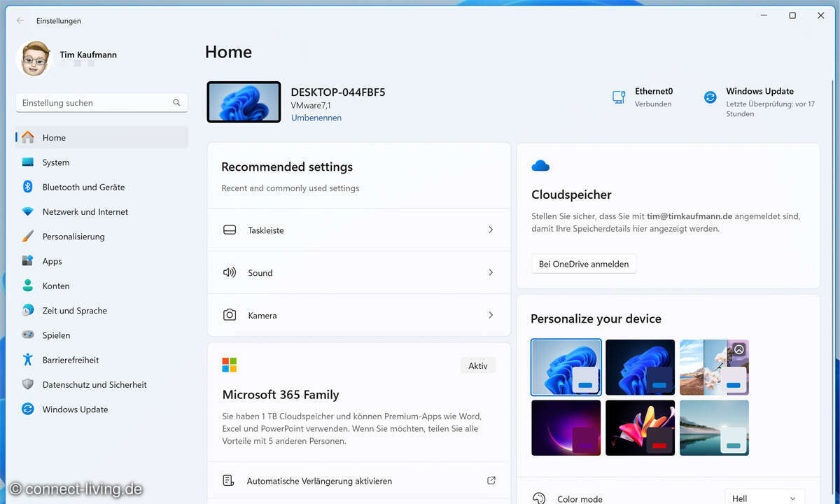Click the Kamera camera icon

(x=230, y=315)
